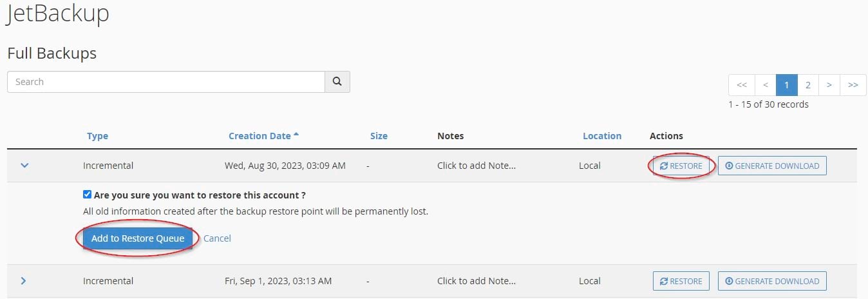Jump to last page of records
Image resolution: width=868 pixels, height=299 pixels.
[853, 84]
